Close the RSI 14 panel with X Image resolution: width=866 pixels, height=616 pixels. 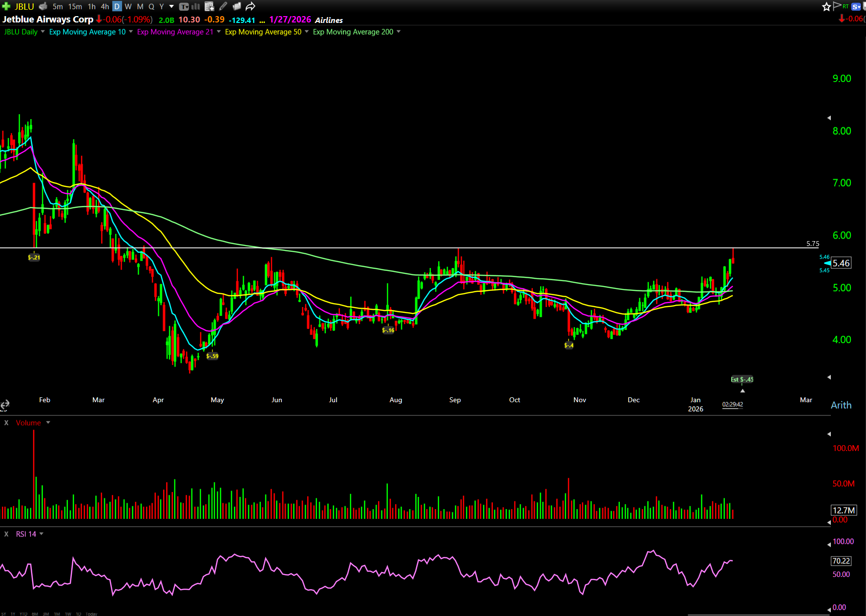pyautogui.click(x=6, y=534)
